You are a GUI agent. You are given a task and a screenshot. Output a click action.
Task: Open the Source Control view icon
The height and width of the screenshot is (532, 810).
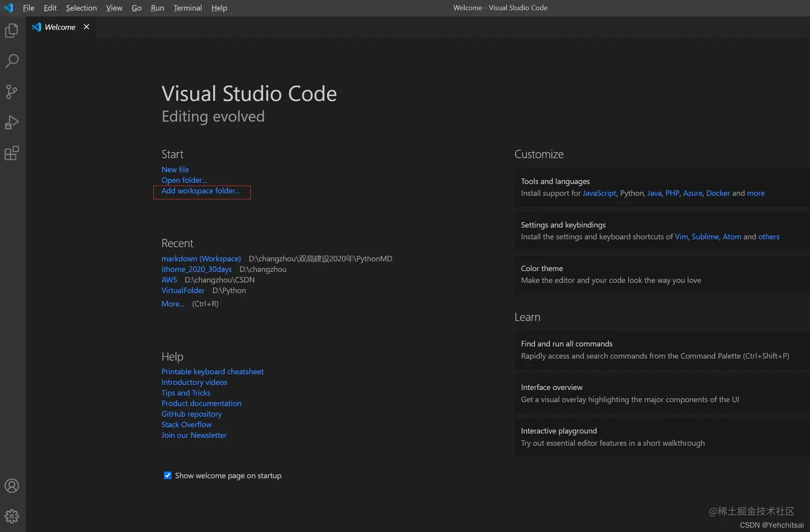click(12, 92)
